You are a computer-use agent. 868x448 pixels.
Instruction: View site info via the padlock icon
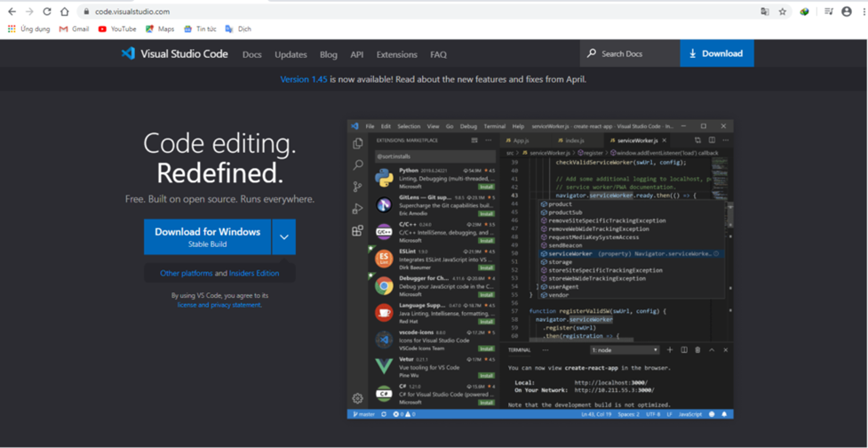(x=86, y=12)
